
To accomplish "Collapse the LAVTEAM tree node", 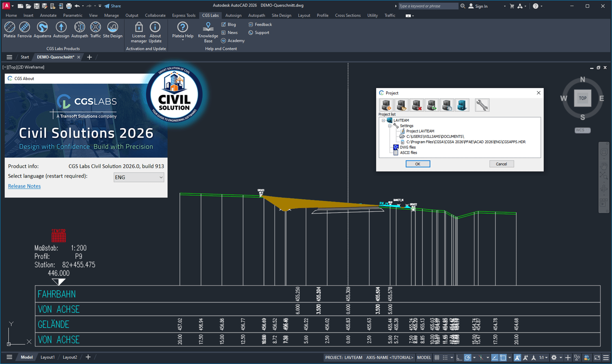I will (x=384, y=120).
